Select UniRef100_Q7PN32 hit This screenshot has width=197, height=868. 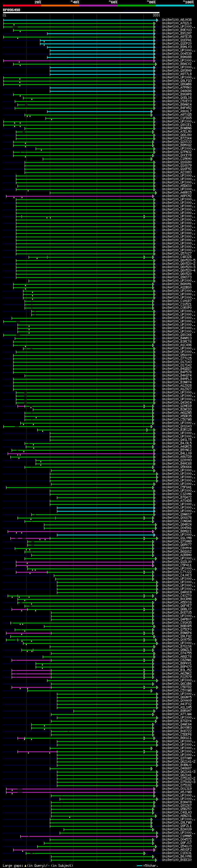coord(177,152)
